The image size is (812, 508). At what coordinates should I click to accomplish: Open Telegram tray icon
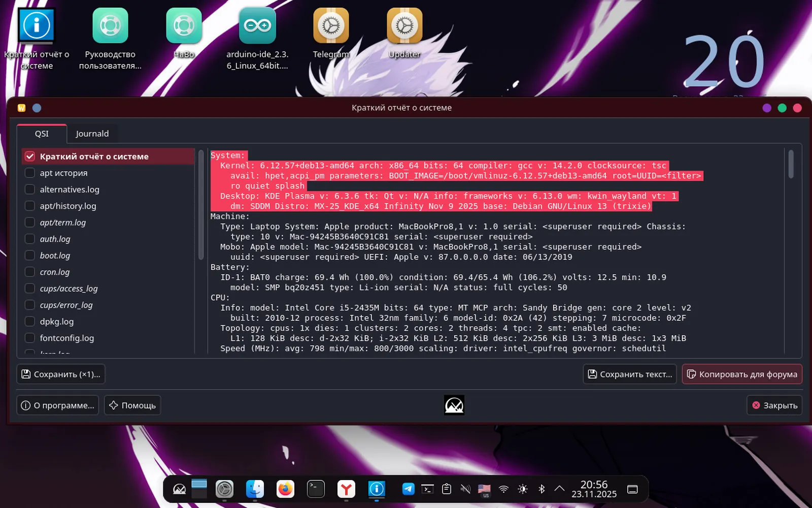[x=408, y=489]
